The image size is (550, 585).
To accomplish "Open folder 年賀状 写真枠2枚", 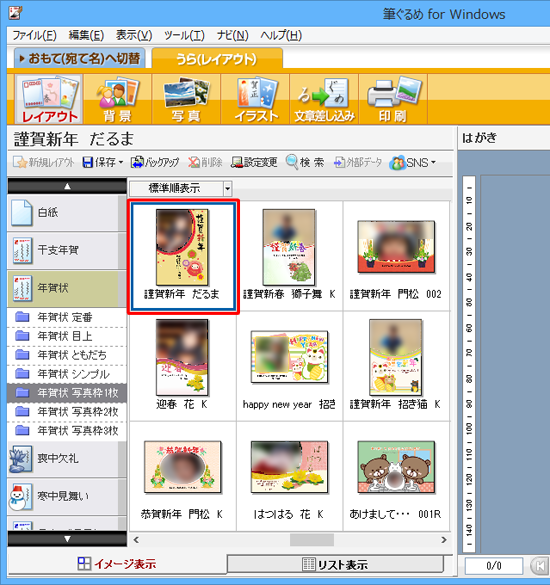I will coord(67,412).
